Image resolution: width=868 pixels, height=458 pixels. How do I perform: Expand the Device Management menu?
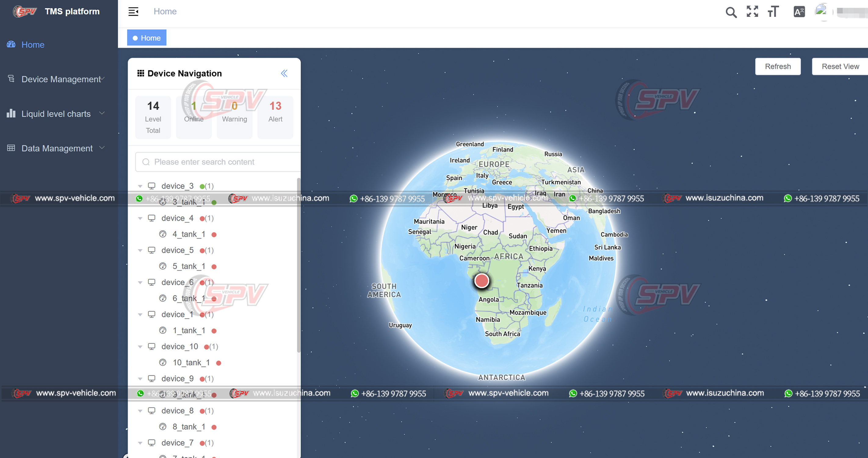click(59, 79)
